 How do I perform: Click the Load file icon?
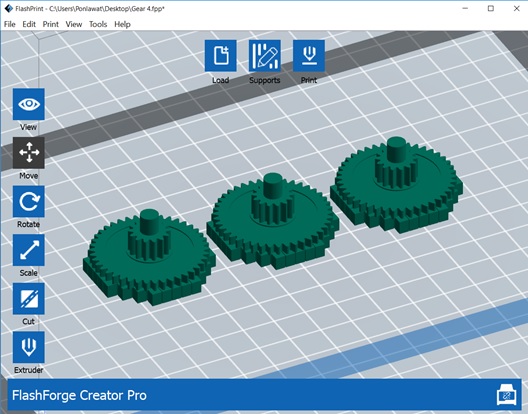pyautogui.click(x=221, y=56)
